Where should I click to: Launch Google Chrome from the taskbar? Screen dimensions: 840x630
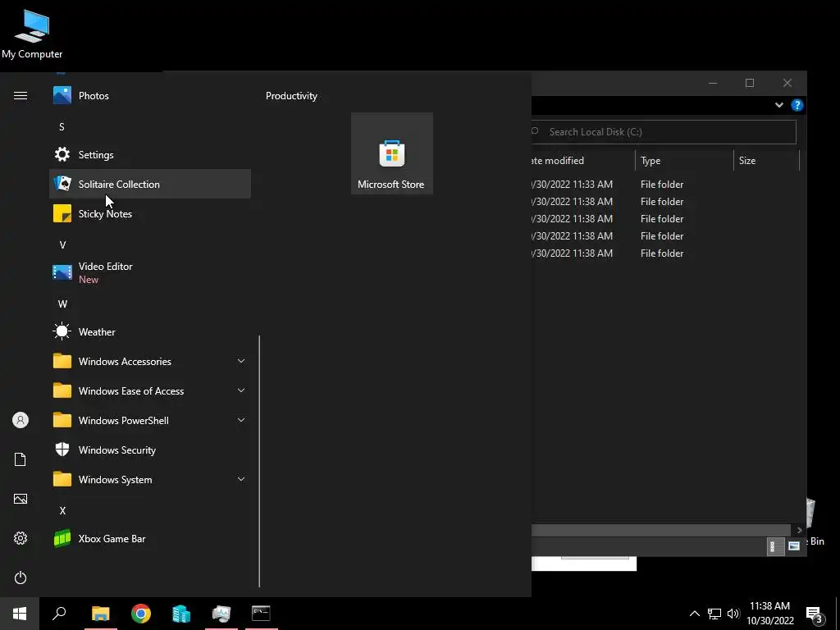141,614
